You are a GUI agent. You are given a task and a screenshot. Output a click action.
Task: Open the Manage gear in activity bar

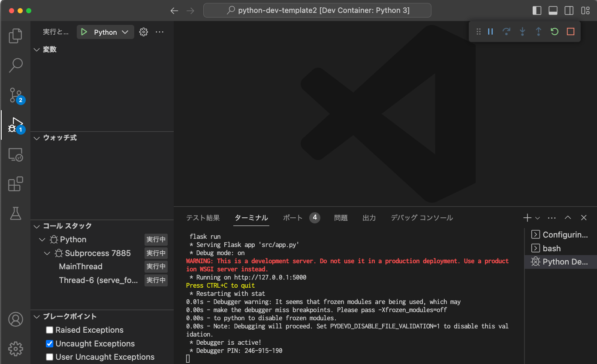pyautogui.click(x=15, y=349)
